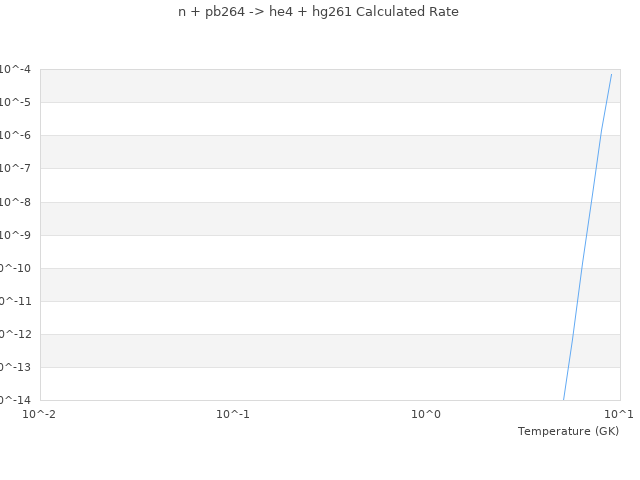Select the 10^-13 y-axis tick label

[14, 367]
